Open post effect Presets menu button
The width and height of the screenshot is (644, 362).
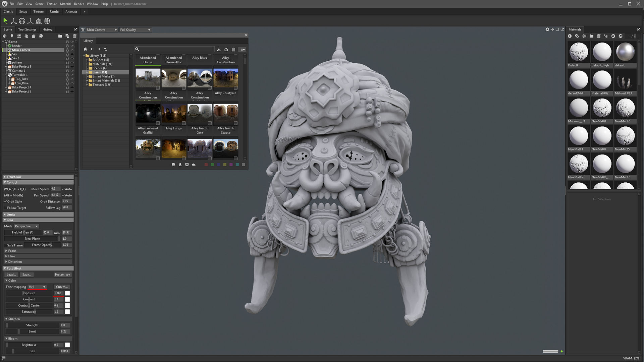(x=63, y=275)
